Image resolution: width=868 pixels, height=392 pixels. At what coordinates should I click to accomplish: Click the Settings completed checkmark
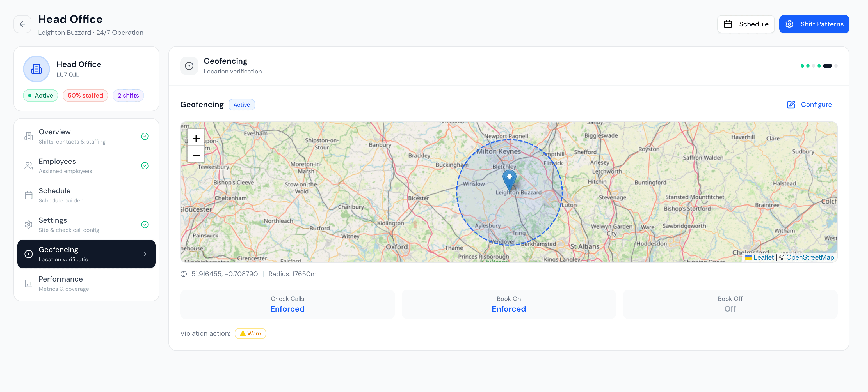(145, 225)
